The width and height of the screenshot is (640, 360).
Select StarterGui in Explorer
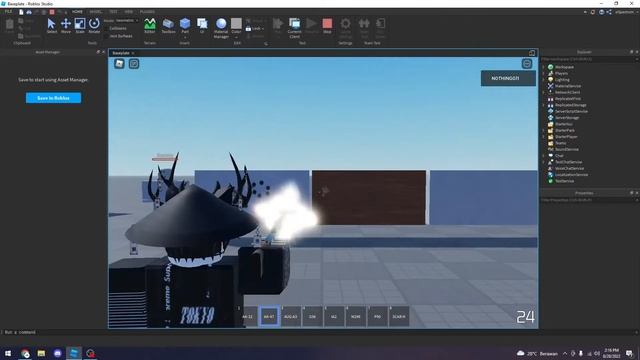point(563,124)
